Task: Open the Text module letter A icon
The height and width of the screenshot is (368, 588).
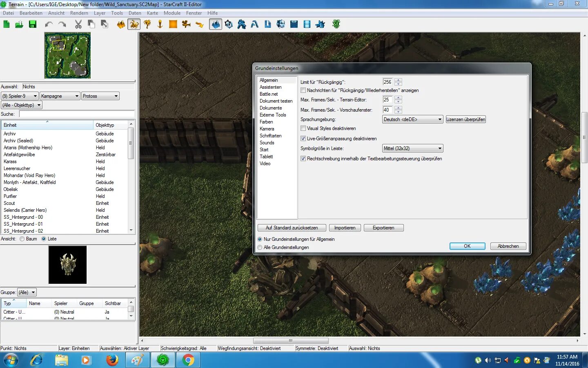Action: click(255, 25)
